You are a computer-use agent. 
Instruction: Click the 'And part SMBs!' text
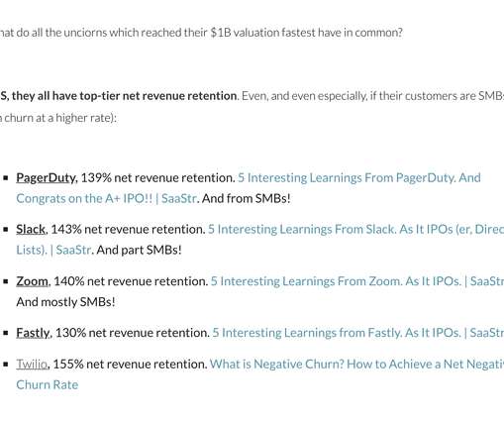coord(139,250)
